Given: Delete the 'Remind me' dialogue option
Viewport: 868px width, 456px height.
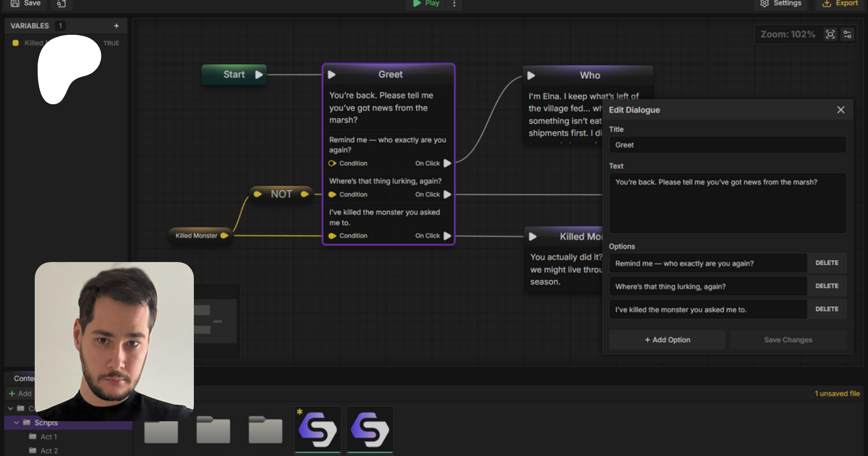Looking at the screenshot, I should point(827,263).
